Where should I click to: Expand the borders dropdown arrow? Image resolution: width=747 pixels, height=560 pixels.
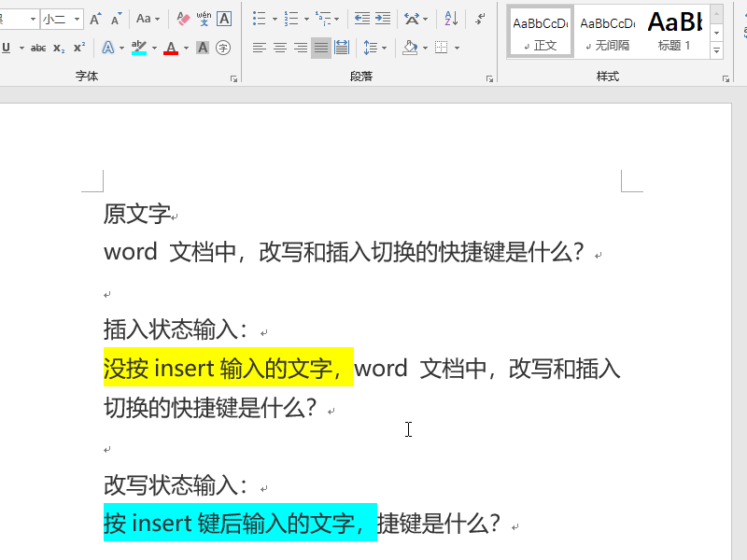point(457,48)
